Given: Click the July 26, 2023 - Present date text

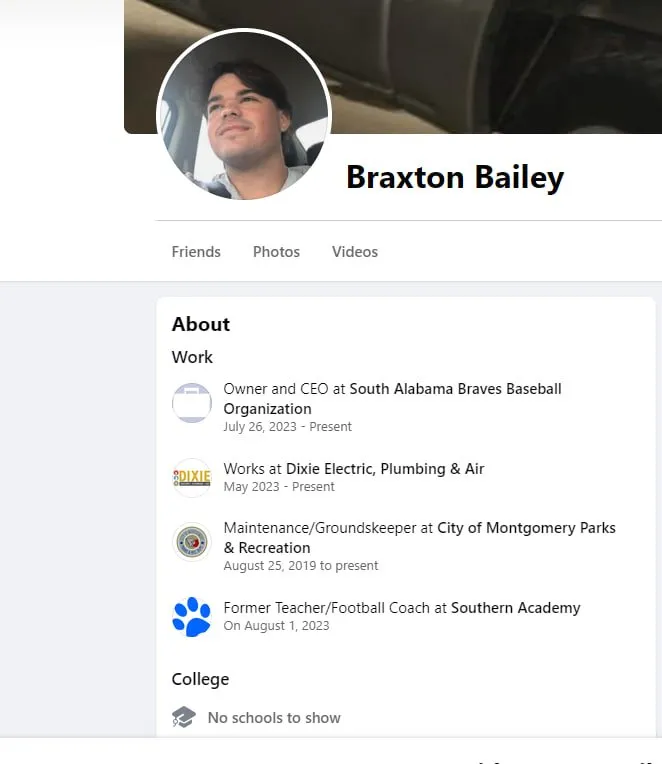Looking at the screenshot, I should [287, 426].
